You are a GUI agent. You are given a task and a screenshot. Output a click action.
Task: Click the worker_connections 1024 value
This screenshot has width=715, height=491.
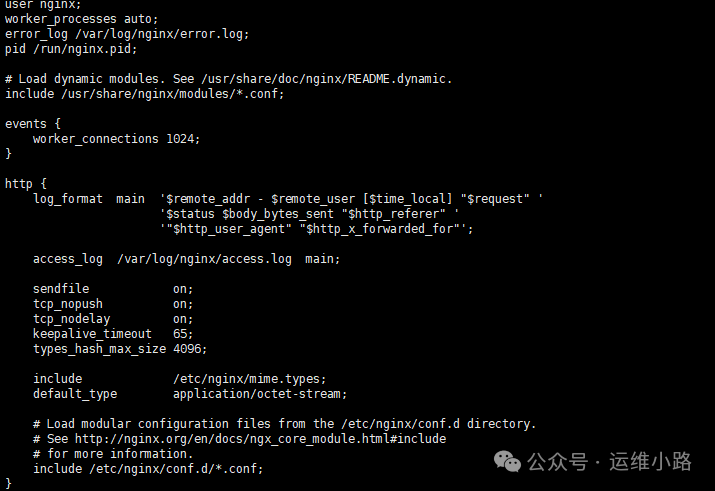point(183,139)
